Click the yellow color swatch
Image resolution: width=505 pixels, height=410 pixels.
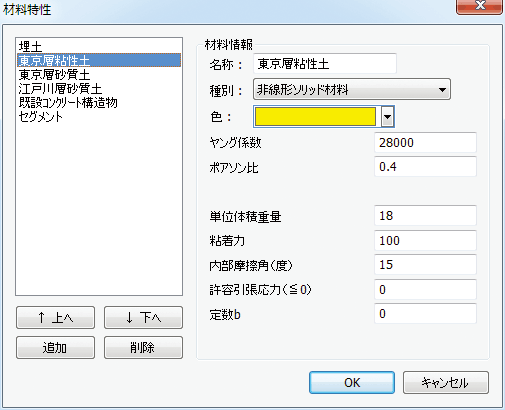[315, 117]
